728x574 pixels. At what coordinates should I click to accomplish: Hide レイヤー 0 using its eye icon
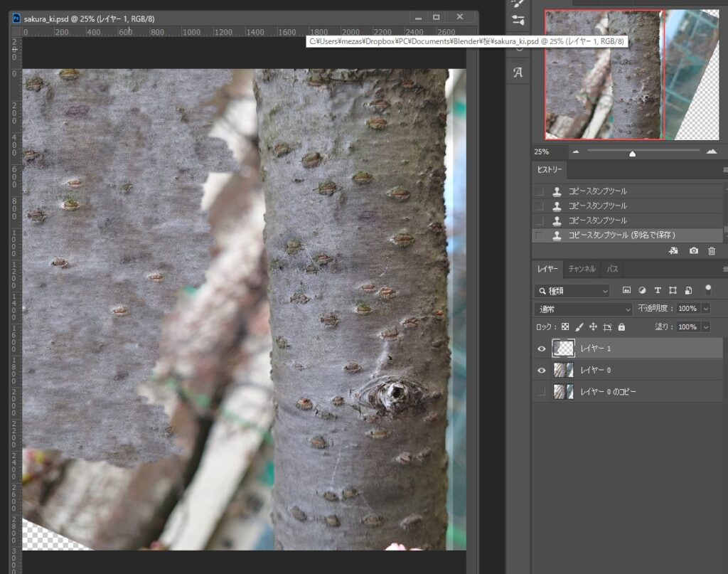[542, 370]
